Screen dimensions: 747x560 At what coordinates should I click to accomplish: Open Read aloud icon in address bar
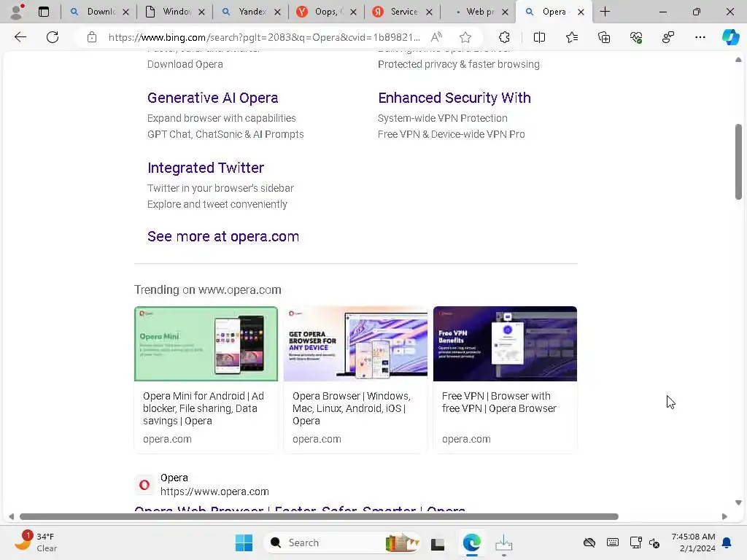coord(436,37)
